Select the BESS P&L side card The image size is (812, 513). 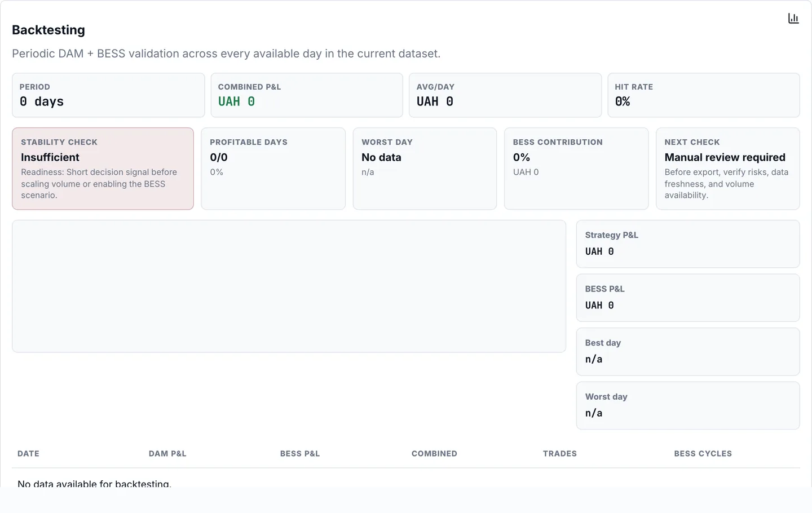(x=688, y=298)
